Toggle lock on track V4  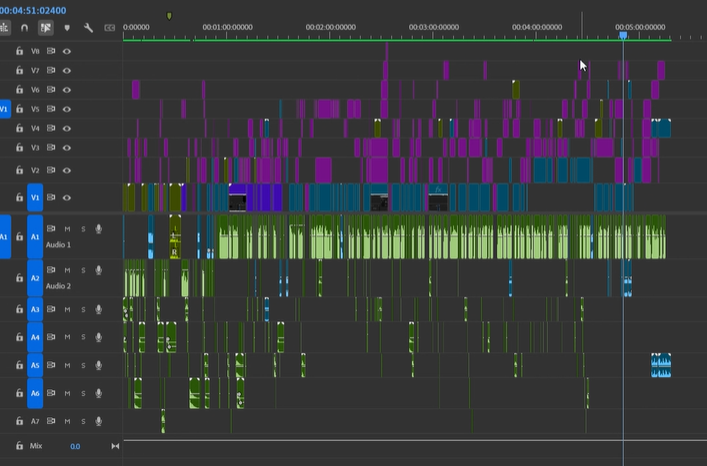pyautogui.click(x=19, y=128)
